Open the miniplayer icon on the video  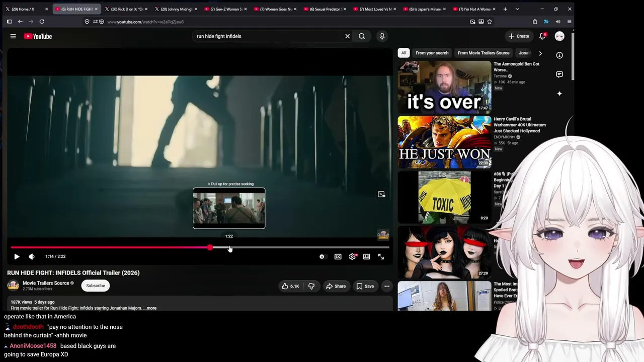click(x=381, y=194)
